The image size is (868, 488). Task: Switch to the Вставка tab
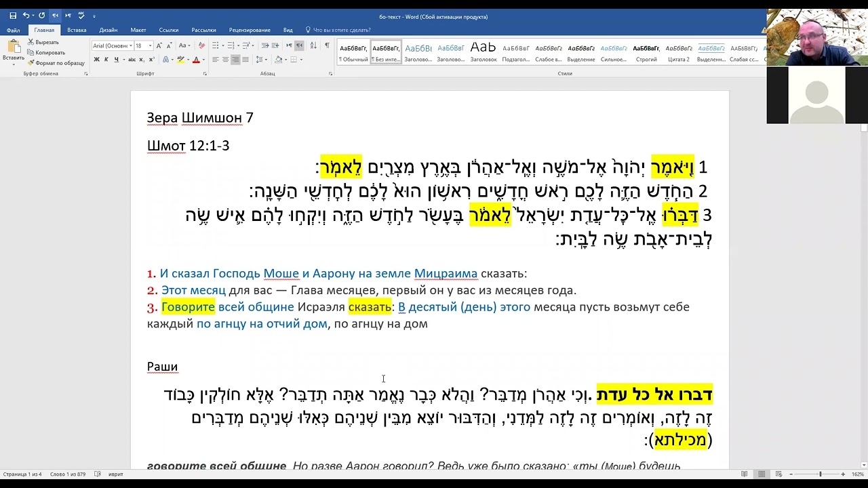pyautogui.click(x=77, y=30)
